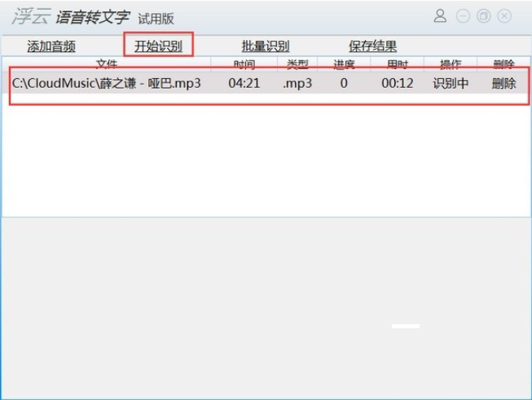Click the 操作 column header
The height and width of the screenshot is (400, 532).
pyautogui.click(x=451, y=64)
